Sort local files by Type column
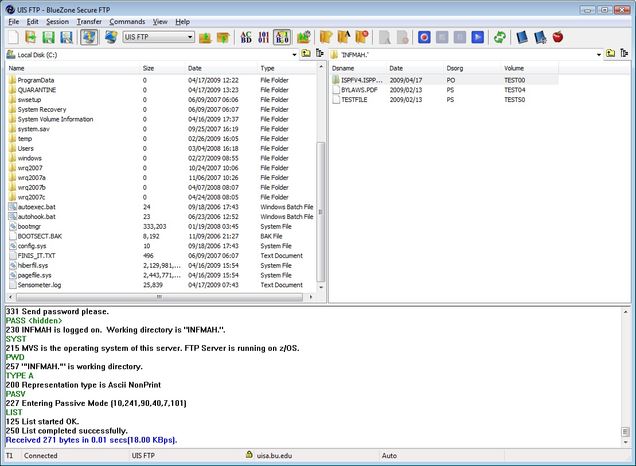The width and height of the screenshot is (636, 466). (x=286, y=68)
